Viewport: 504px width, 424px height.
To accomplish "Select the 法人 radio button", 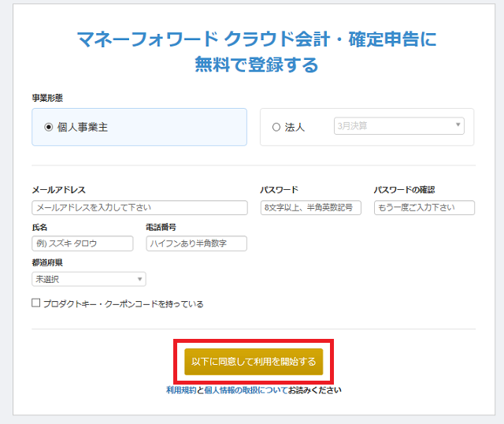I will click(276, 127).
